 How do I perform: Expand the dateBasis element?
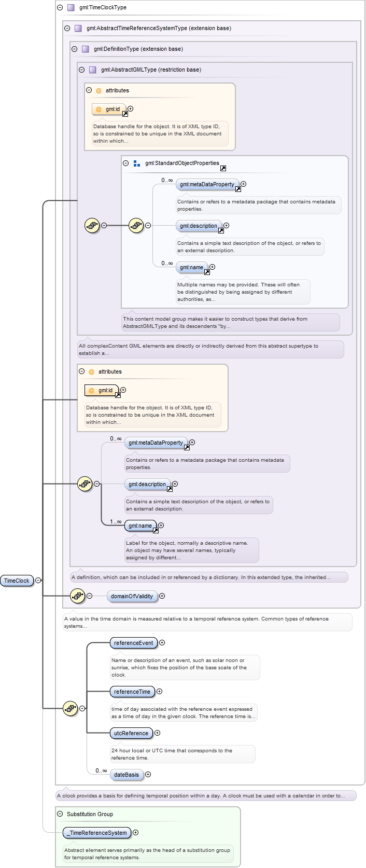click(x=148, y=775)
